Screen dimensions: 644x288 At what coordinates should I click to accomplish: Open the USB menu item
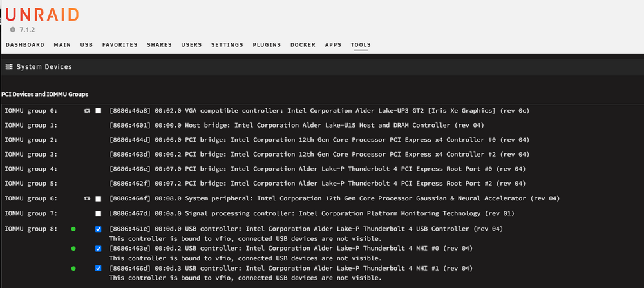pos(86,45)
